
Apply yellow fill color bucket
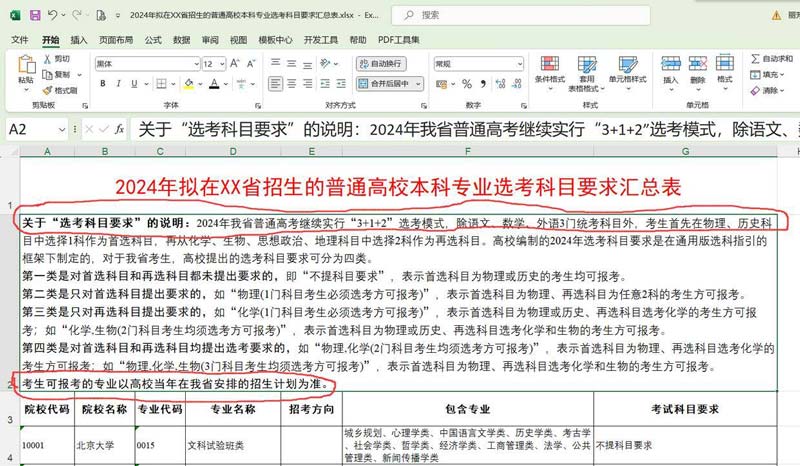(x=189, y=83)
